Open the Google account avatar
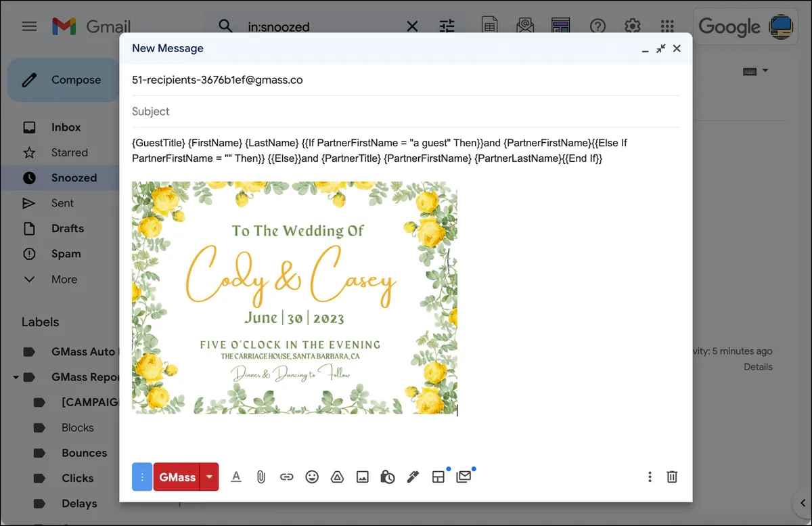This screenshot has width=812, height=526. tap(782, 26)
